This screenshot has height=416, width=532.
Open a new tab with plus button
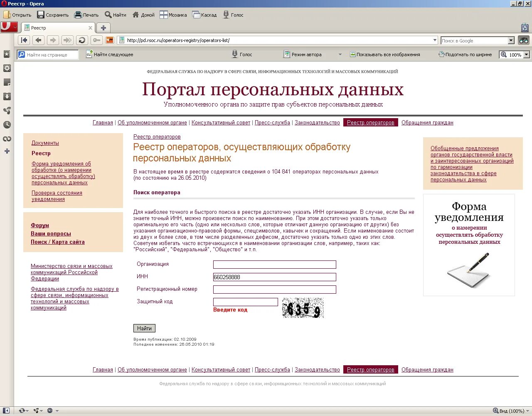[x=103, y=28]
